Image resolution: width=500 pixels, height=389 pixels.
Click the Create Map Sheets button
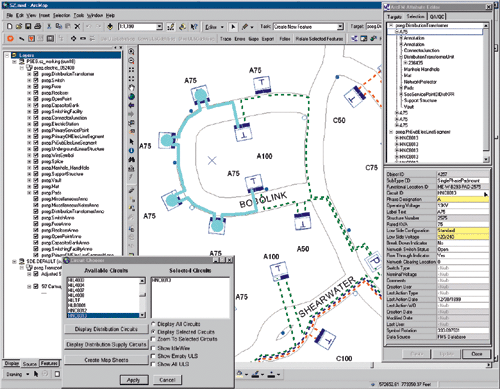point(106,360)
